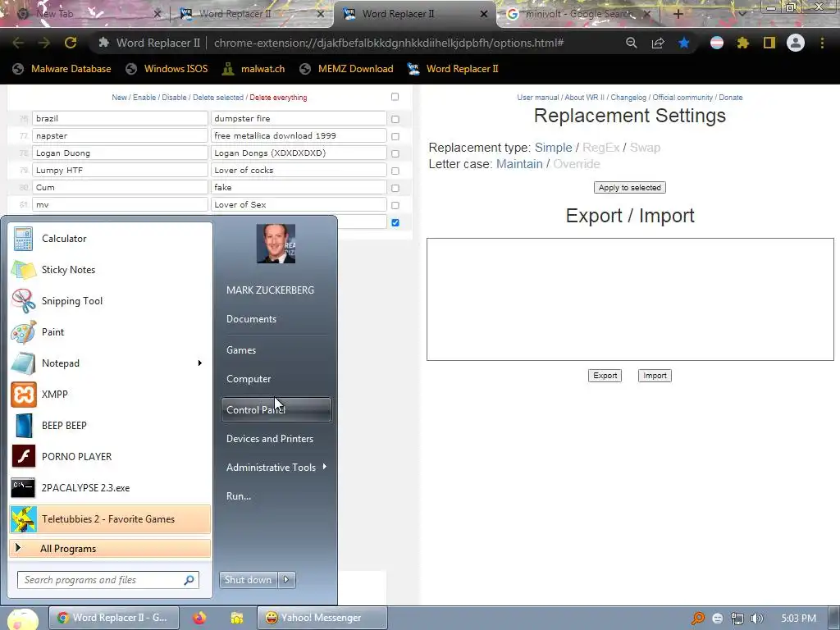Reload the page with the refresh icon
840x630 pixels.
71,43
